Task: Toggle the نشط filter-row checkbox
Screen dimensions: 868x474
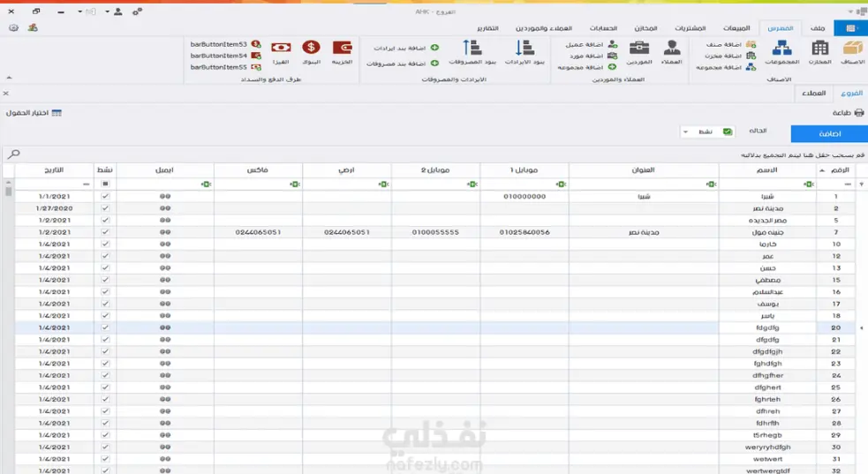Action: 105,184
